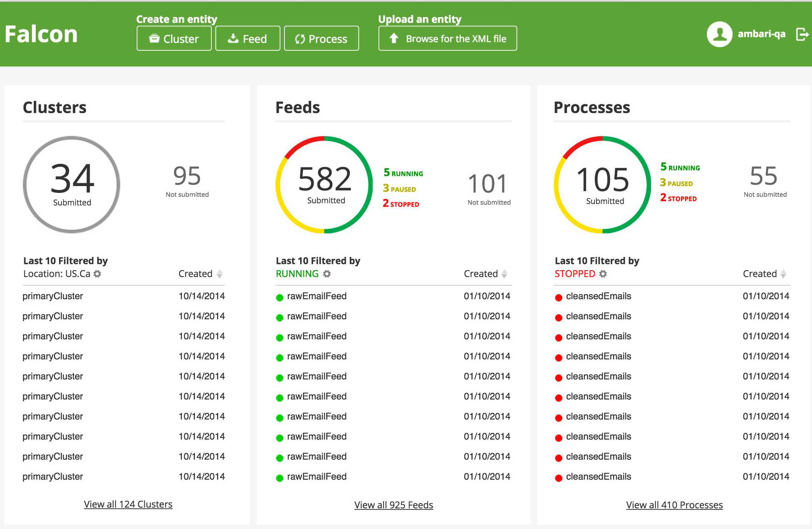812x529 pixels.
Task: View all 410 Processes
Action: pos(674,505)
